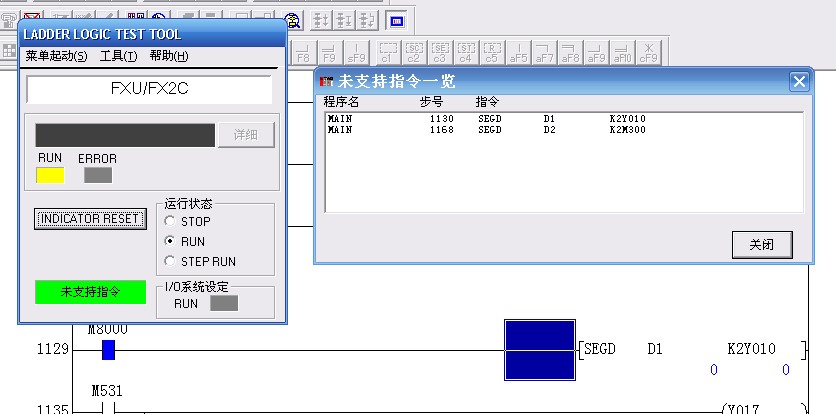The height and width of the screenshot is (414, 836).
Task: Click the F9 horizontal line toolbar icon
Action: pyautogui.click(x=330, y=52)
